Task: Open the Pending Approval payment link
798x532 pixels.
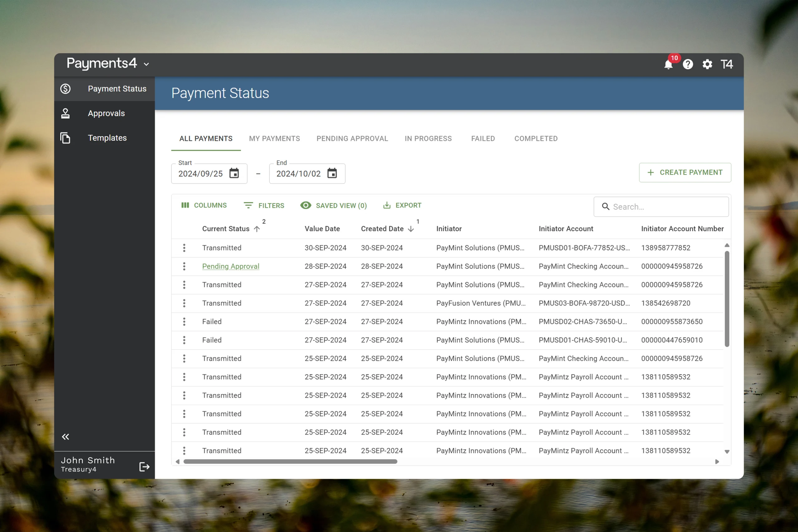Action: click(230, 266)
